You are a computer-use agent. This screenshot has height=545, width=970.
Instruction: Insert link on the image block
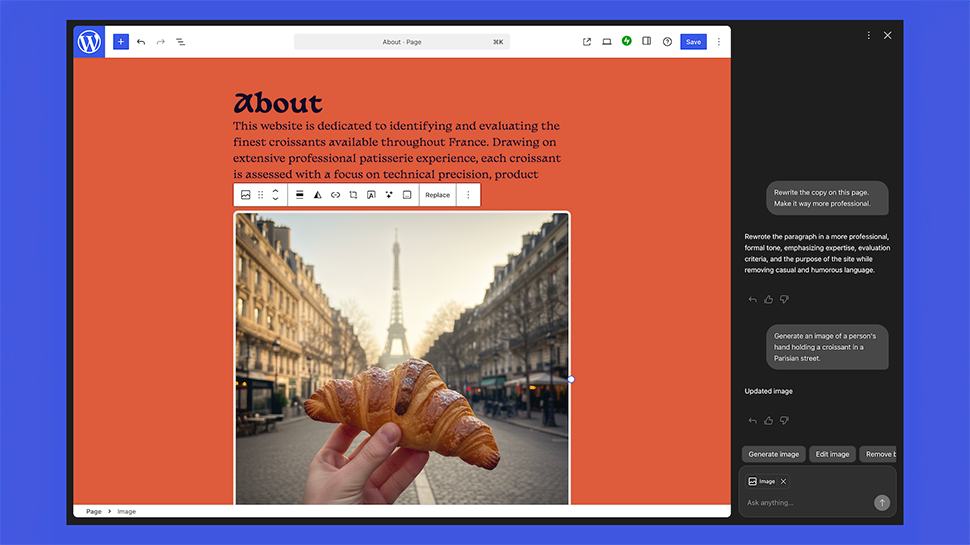tap(335, 195)
